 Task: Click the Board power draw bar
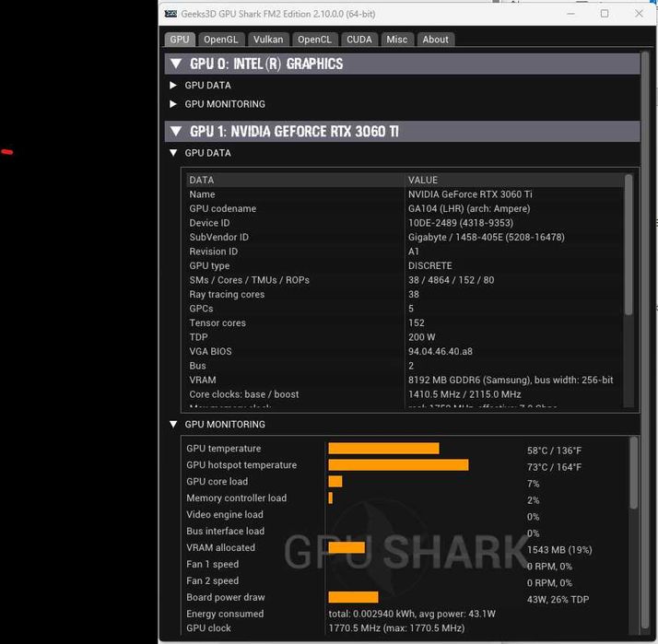353,597
